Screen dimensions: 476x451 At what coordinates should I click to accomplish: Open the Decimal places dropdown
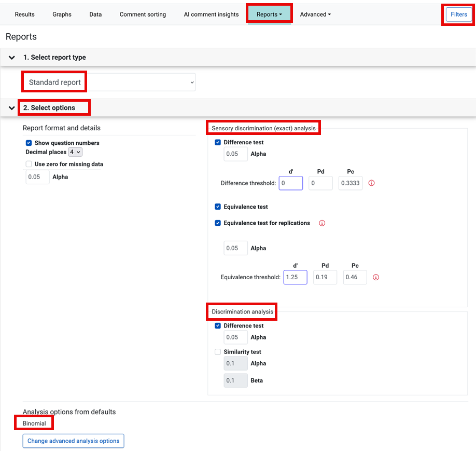click(75, 152)
